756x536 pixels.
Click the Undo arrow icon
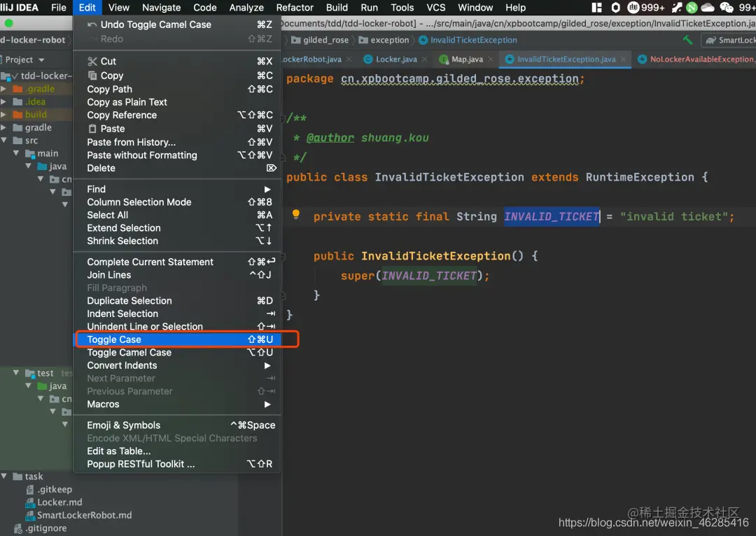pyautogui.click(x=92, y=24)
